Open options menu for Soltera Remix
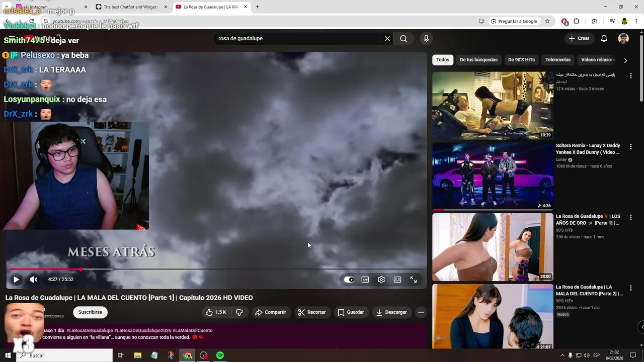This screenshot has width=644, height=362. pyautogui.click(x=630, y=146)
